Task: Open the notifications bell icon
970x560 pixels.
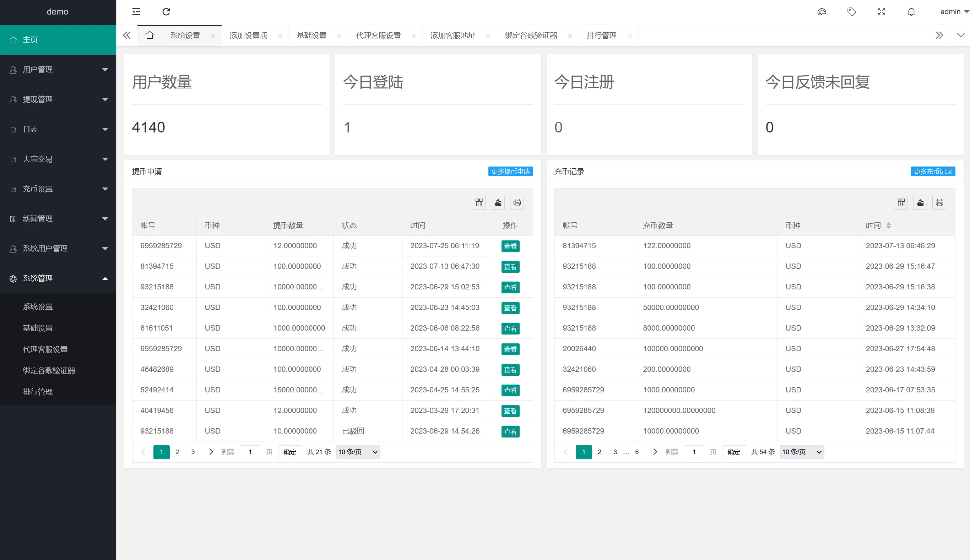Action: pos(911,12)
